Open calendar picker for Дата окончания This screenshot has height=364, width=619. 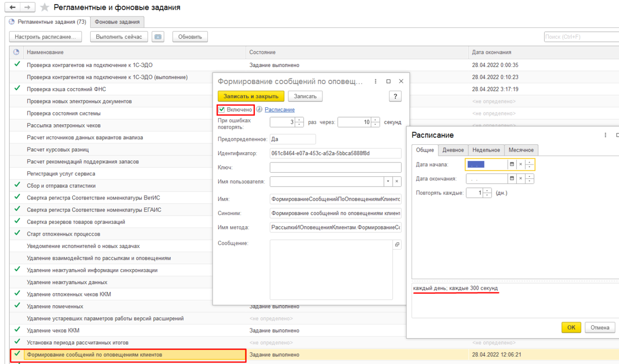tap(512, 178)
